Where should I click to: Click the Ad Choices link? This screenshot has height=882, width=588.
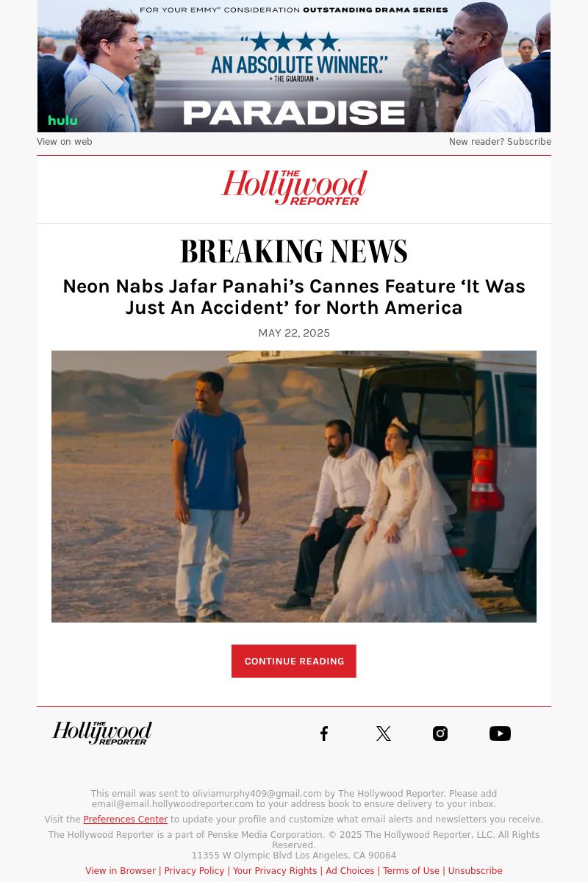(x=350, y=871)
